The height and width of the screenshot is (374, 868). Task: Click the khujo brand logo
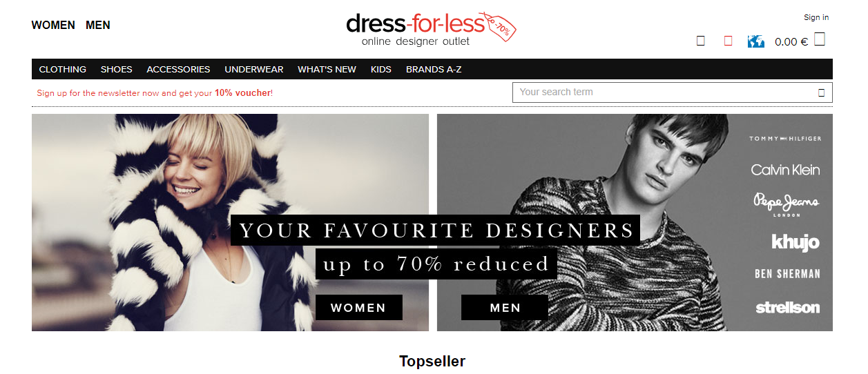795,242
